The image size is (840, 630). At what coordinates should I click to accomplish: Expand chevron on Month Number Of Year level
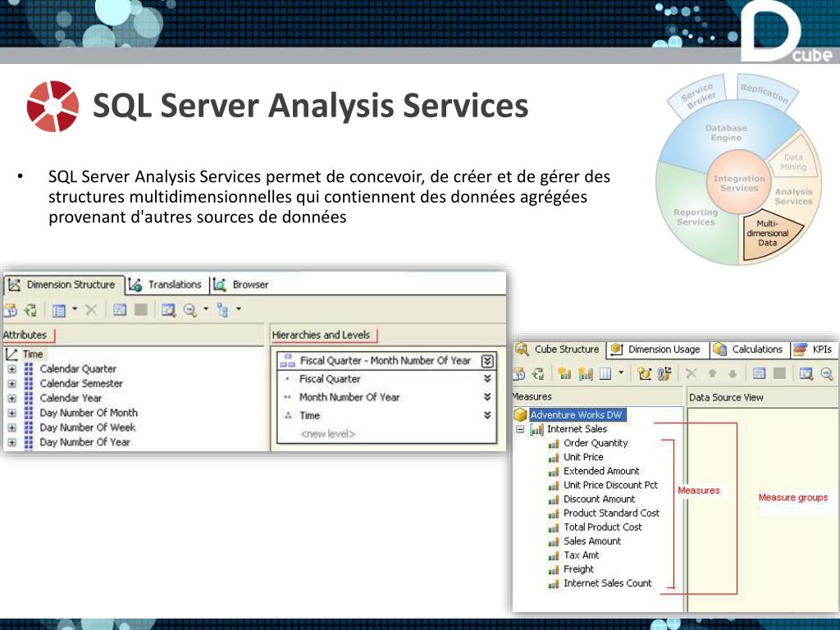pos(487,397)
